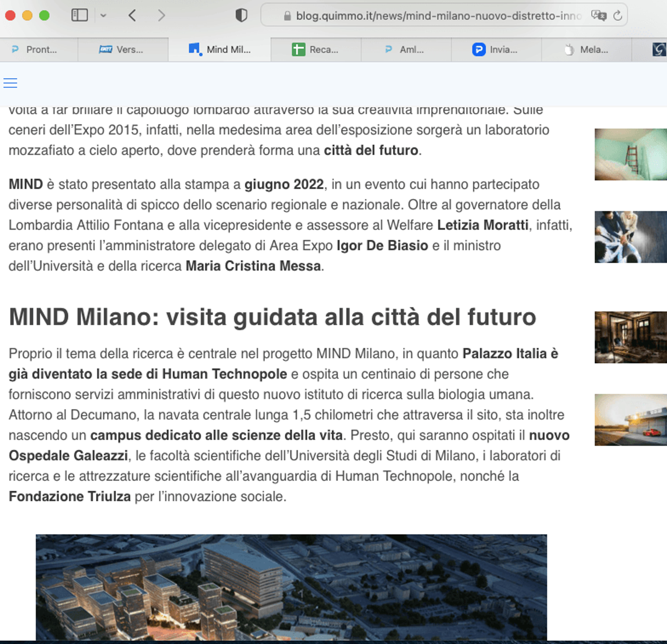667x644 pixels.
Task: Switch to the Pront... tab
Action: coord(39,50)
